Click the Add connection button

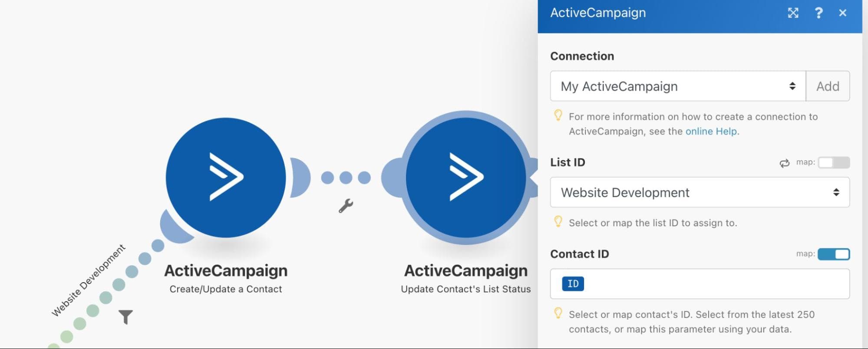point(828,86)
